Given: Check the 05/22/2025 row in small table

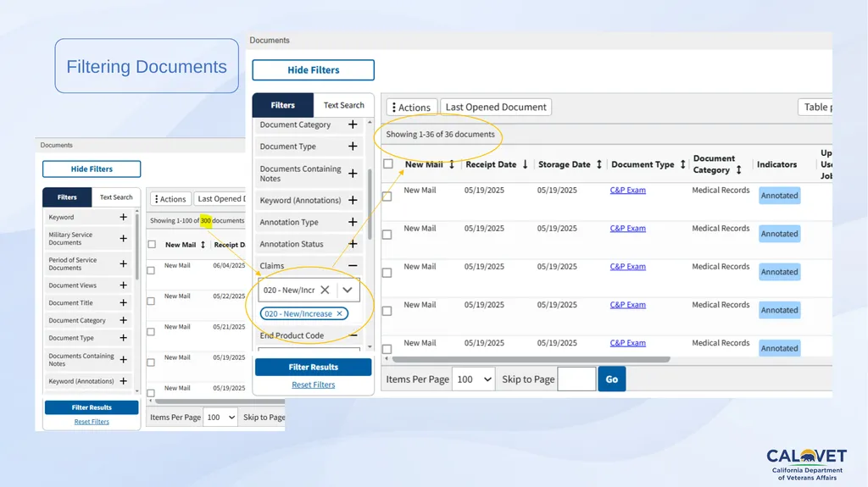Looking at the screenshot, I should (x=151, y=301).
